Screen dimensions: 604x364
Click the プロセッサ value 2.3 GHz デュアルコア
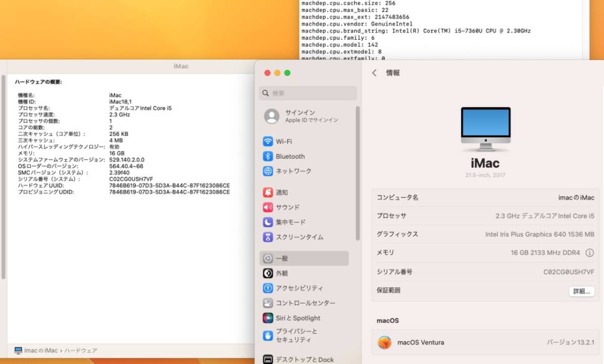coord(545,216)
